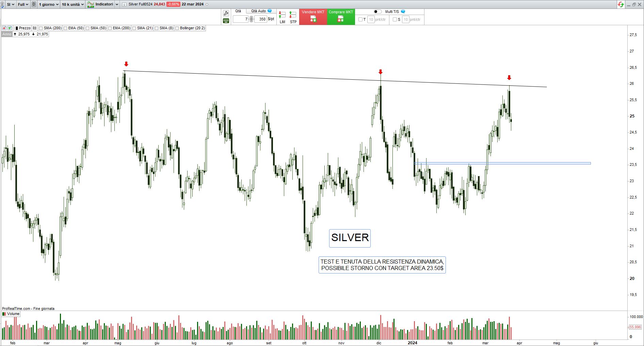
Task: Click the Silver Full0524 instrument name
Action: pos(141,4)
